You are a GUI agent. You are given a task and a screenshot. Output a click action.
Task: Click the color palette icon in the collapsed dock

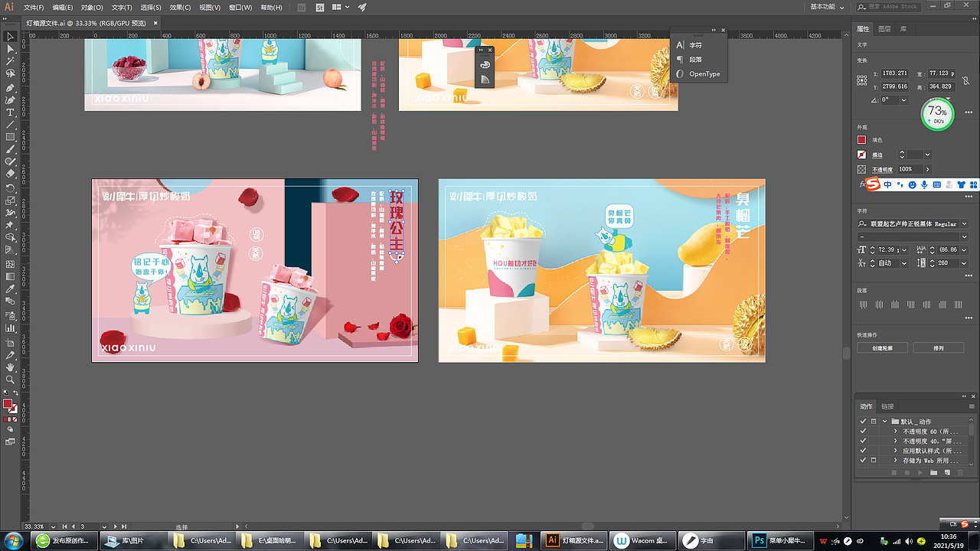[x=485, y=65]
